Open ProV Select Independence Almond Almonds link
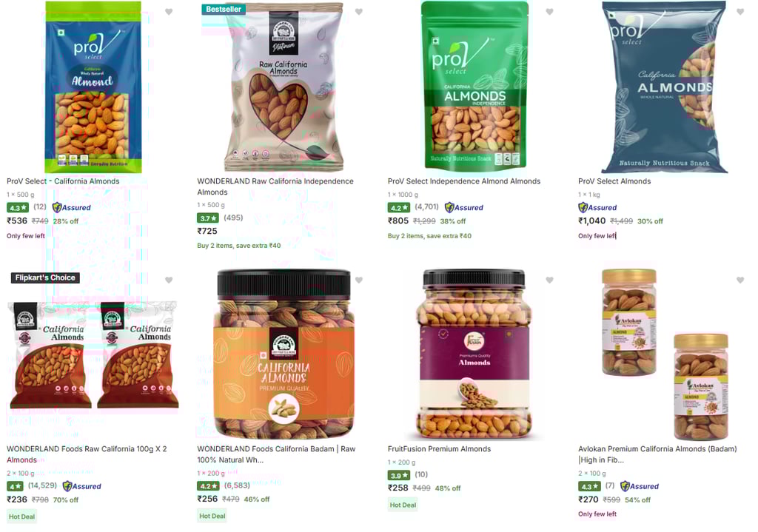Image resolution: width=758 pixels, height=532 pixels. point(463,181)
